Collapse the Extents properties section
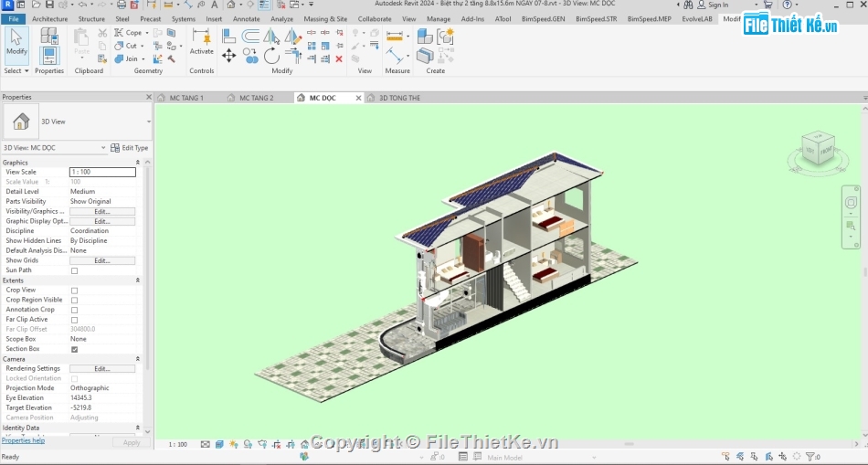The image size is (868, 465). point(137,280)
